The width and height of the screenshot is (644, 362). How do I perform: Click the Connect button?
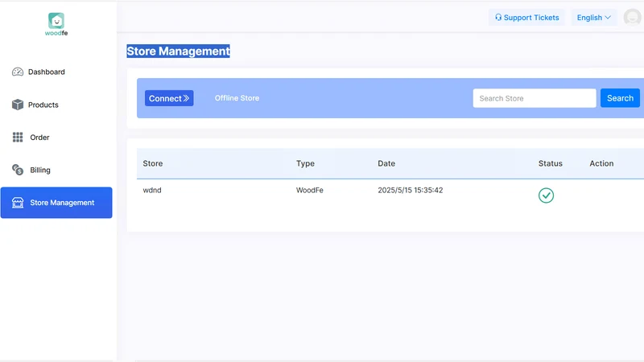click(169, 98)
